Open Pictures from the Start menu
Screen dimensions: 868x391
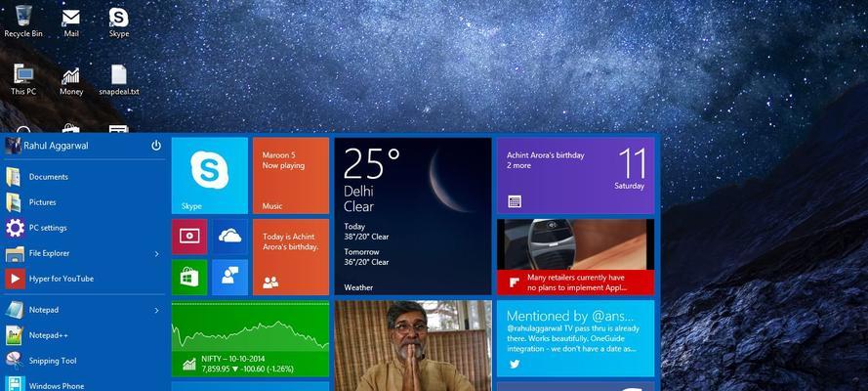pos(83,202)
